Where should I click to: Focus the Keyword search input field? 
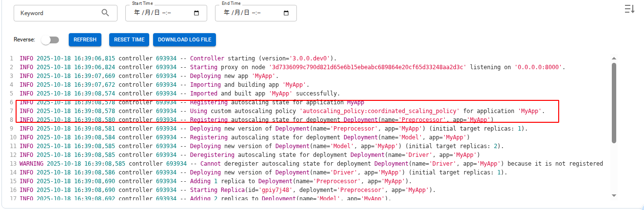(x=59, y=13)
